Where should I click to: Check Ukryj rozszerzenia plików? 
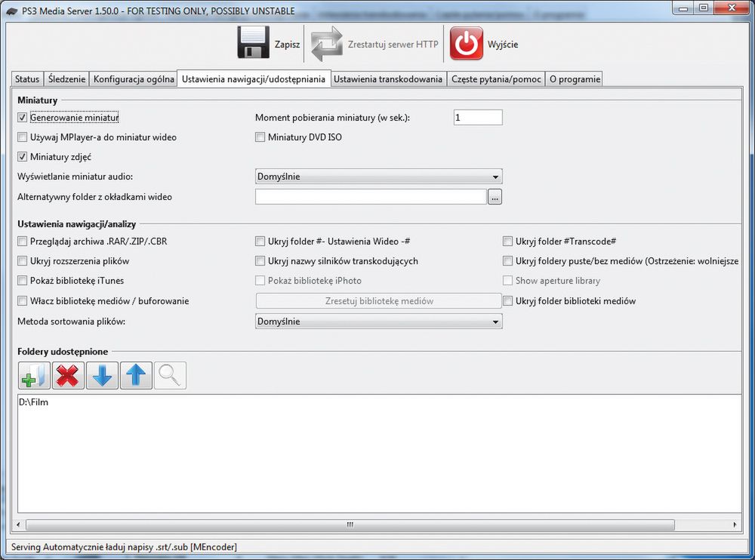click(22, 261)
